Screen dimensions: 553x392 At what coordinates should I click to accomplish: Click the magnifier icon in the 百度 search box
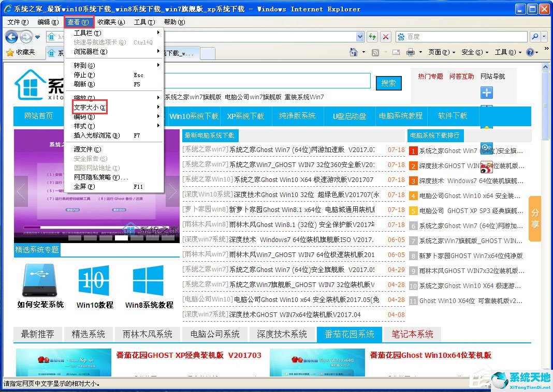(535, 36)
